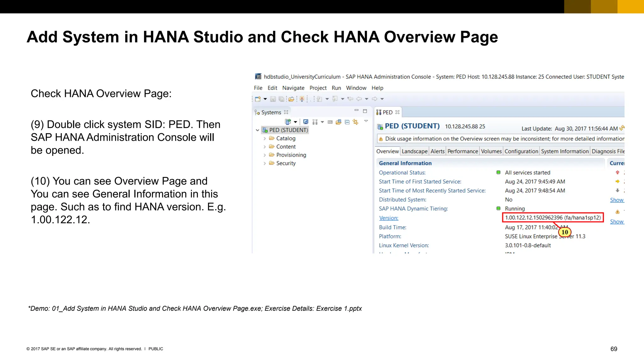Click the Administration tools icon in Systems toolbar
Viewport: 644px width, 362px height.
(x=315, y=122)
